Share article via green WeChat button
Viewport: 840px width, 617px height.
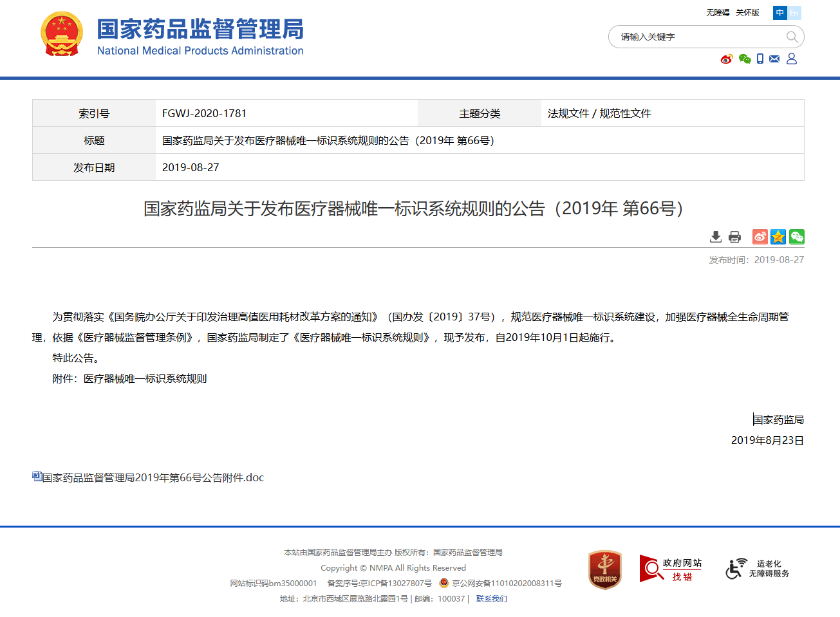(x=797, y=237)
